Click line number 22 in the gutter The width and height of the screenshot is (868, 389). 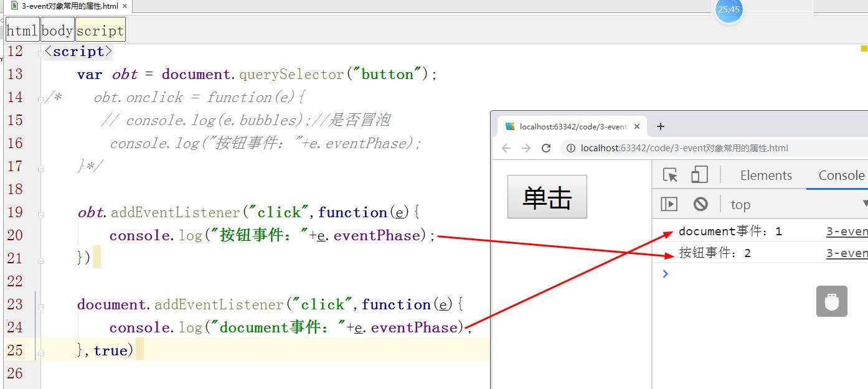pyautogui.click(x=15, y=281)
